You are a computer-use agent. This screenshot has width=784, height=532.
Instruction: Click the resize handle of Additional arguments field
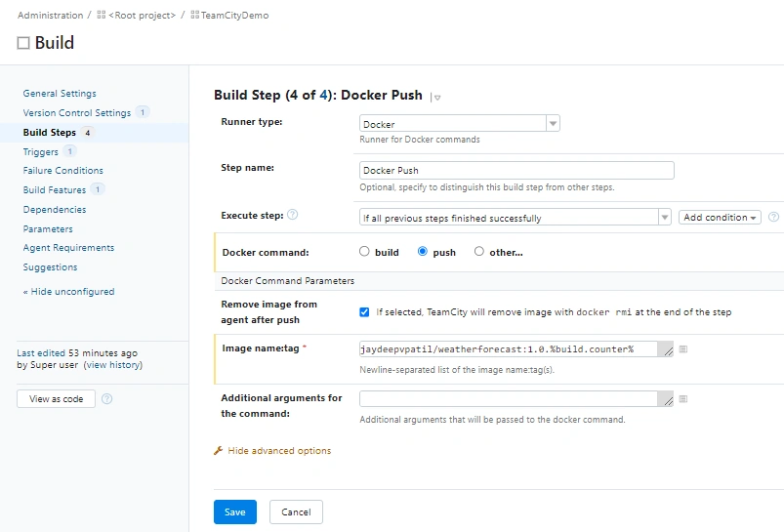point(669,401)
